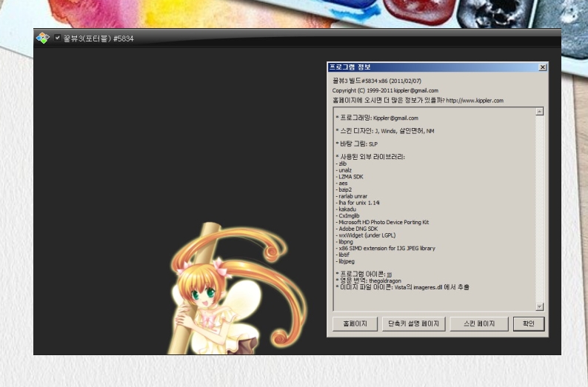Click the 꿀뷰3 colorful diamond app icon

click(43, 38)
